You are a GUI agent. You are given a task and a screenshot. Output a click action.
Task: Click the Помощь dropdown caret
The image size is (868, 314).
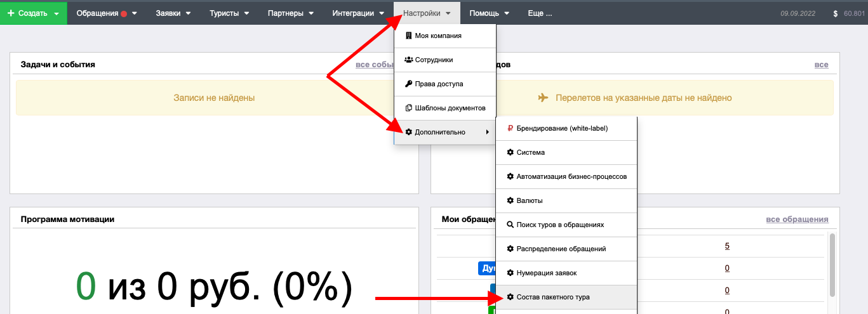pyautogui.click(x=506, y=13)
